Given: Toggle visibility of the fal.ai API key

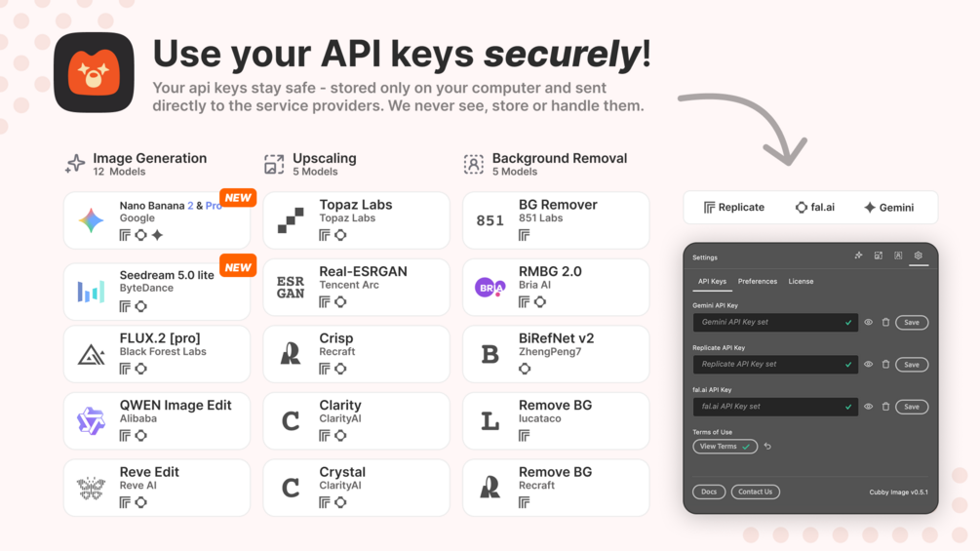Looking at the screenshot, I should (x=868, y=407).
